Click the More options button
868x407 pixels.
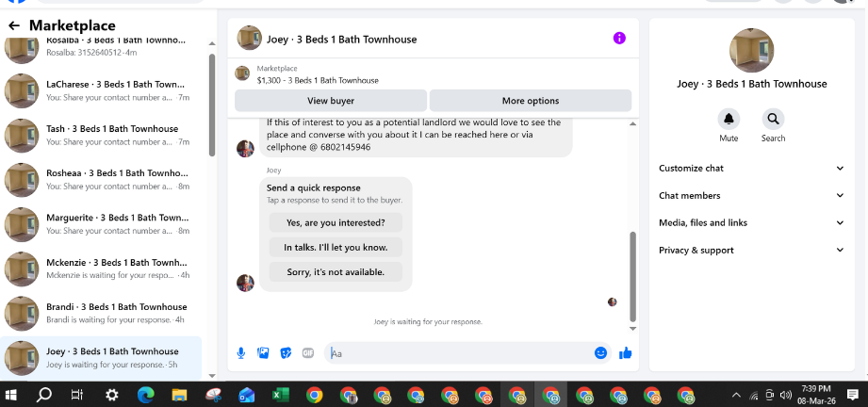531,101
